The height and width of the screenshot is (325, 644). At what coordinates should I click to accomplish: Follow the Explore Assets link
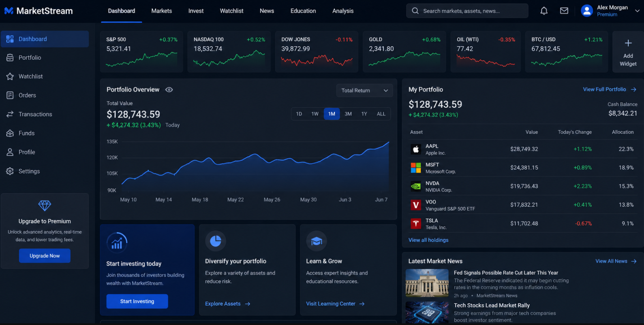[x=227, y=304]
